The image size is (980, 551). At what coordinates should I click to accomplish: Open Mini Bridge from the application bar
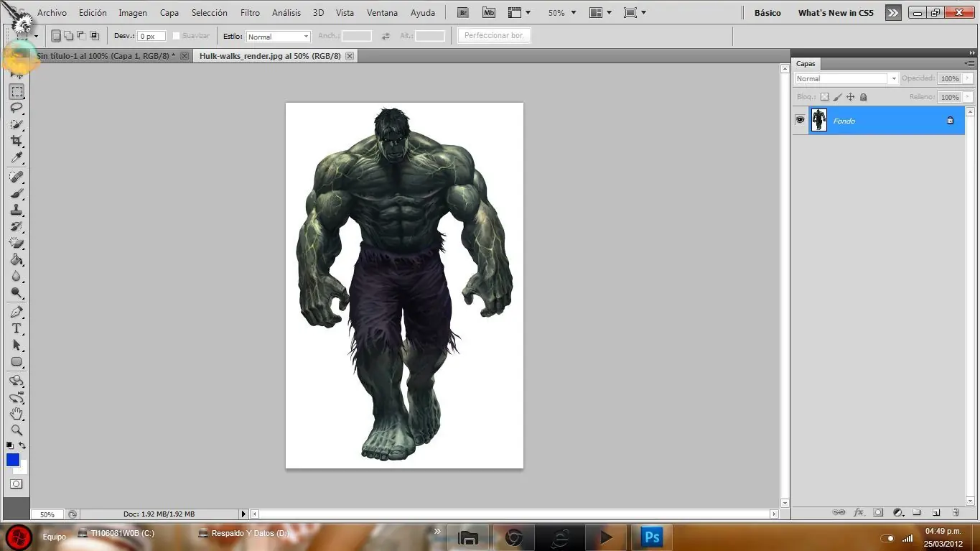coord(489,12)
